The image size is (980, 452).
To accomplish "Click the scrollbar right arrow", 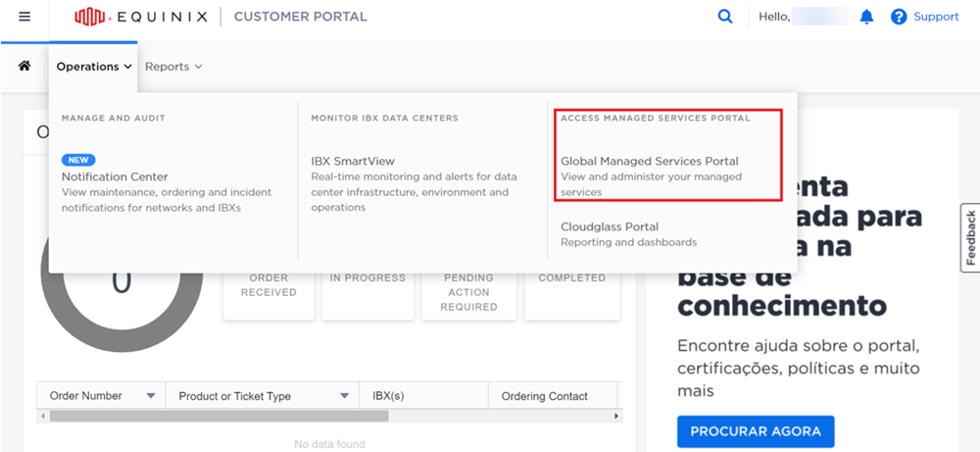I will click(616, 416).
